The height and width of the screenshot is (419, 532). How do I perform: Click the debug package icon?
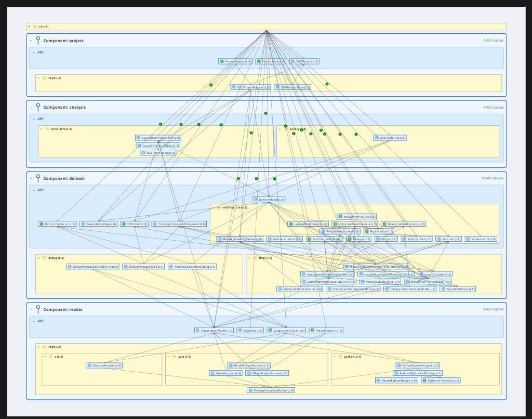tap(44, 258)
